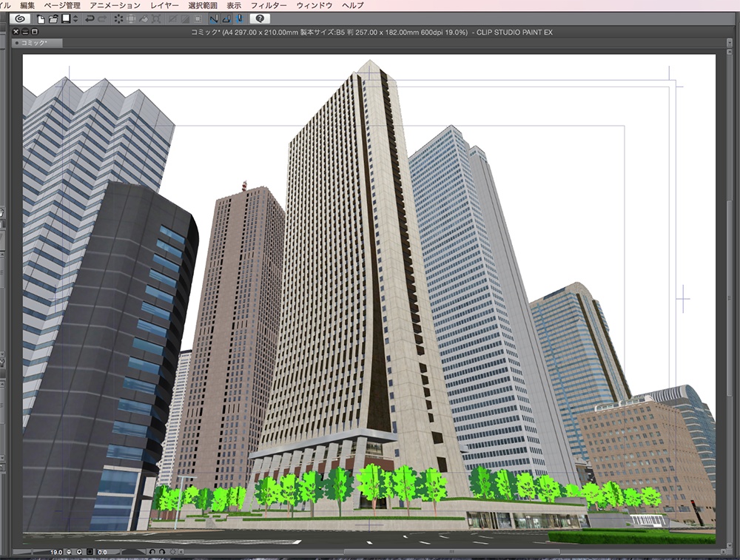Rotate the canvas left using the status bar icon
Viewport: 740px width, 560px height.
coord(152,551)
